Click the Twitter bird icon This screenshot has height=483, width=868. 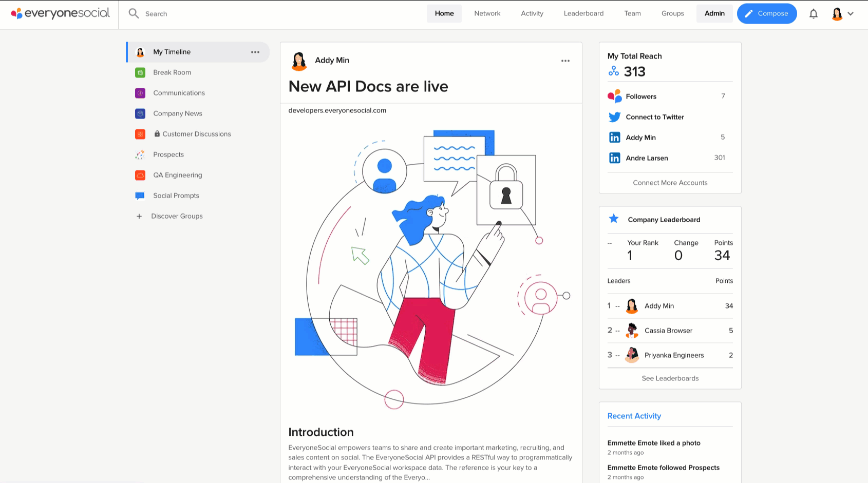pyautogui.click(x=614, y=117)
